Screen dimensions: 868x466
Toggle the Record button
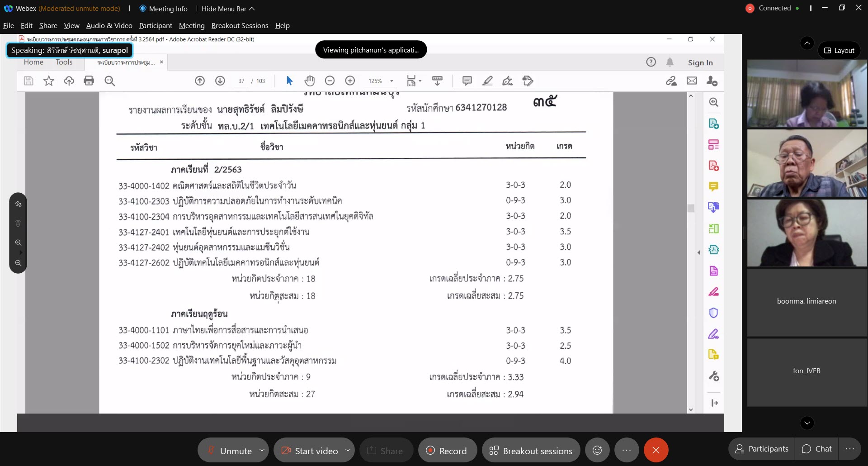pyautogui.click(x=447, y=451)
